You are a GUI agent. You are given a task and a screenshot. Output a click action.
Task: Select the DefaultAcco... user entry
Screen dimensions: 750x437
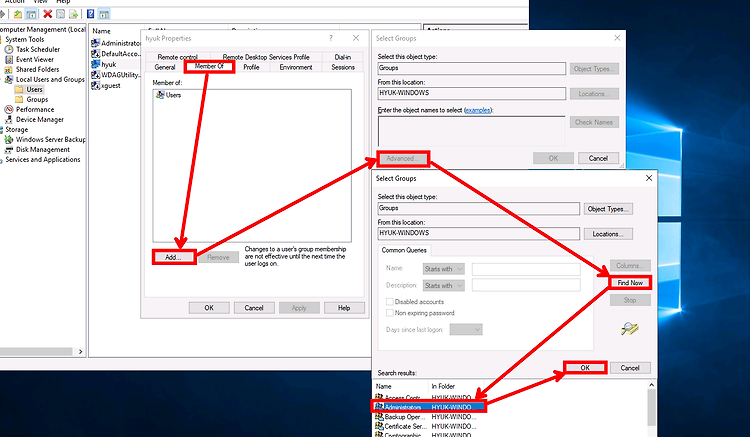[x=116, y=54]
